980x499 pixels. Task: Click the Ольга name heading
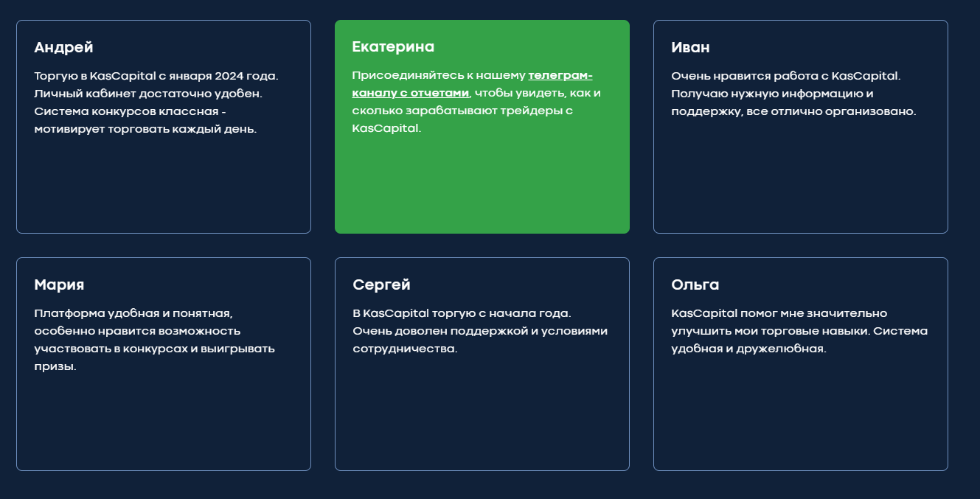[695, 285]
